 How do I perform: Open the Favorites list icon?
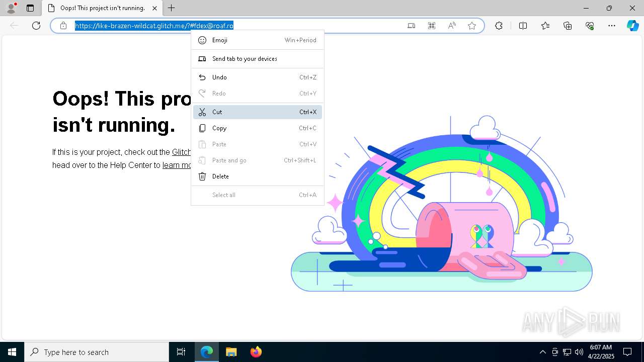545,26
